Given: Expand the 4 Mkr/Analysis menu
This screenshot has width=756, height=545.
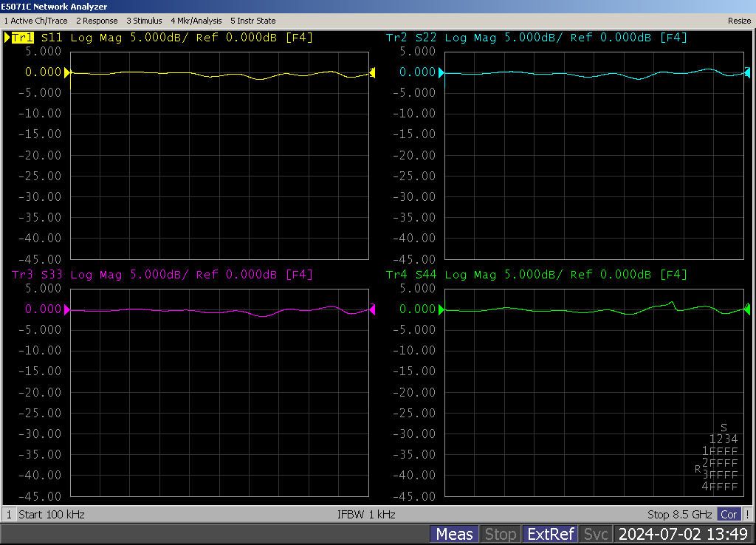Looking at the screenshot, I should (196, 21).
